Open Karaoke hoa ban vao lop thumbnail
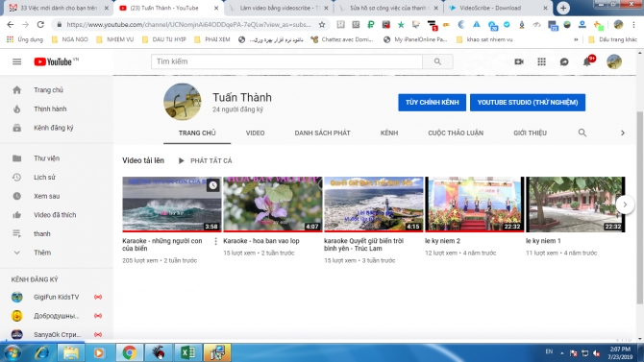 pyautogui.click(x=272, y=205)
